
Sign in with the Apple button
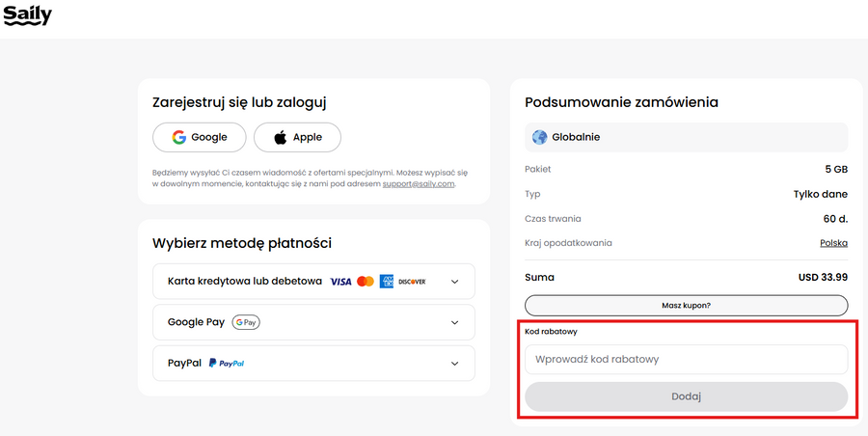pyautogui.click(x=297, y=137)
